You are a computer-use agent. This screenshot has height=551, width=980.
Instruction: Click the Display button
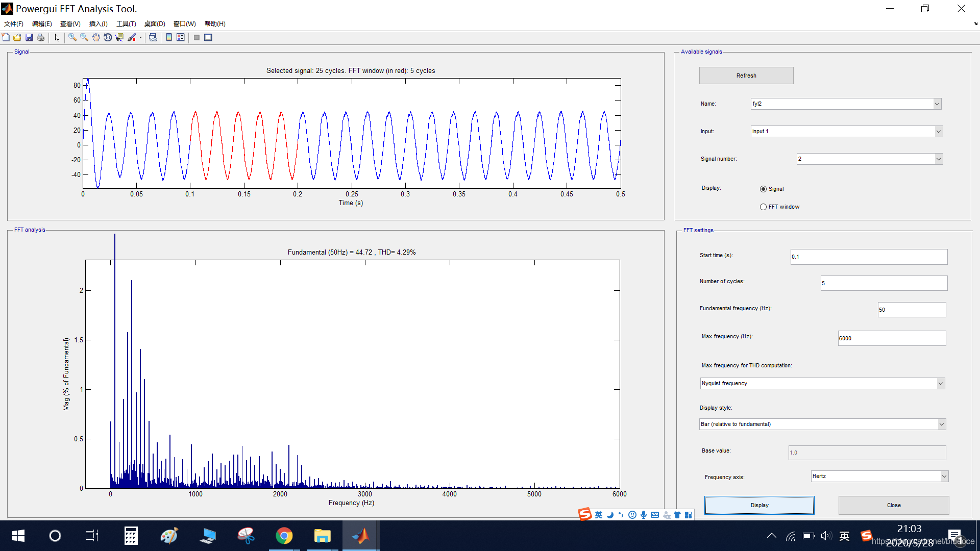[x=759, y=505]
